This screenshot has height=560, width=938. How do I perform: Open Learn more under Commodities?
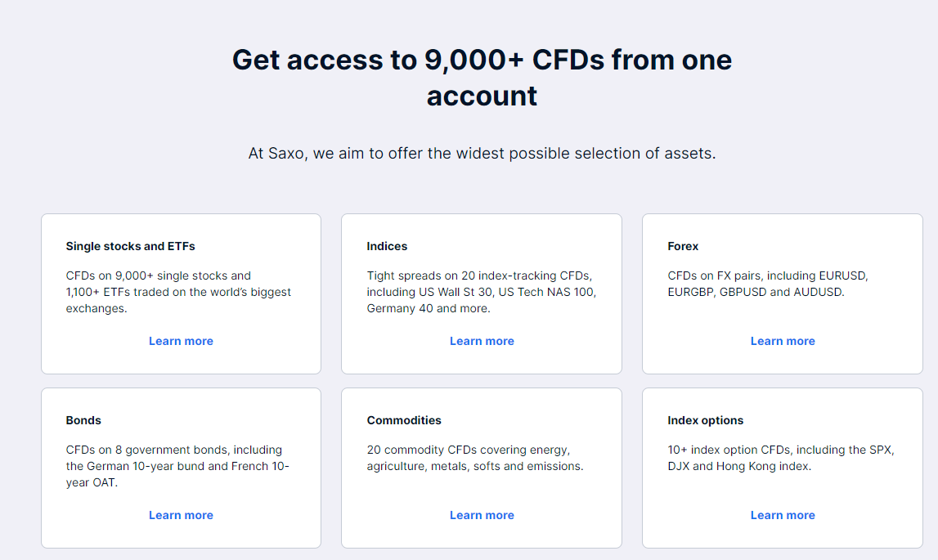tap(482, 515)
